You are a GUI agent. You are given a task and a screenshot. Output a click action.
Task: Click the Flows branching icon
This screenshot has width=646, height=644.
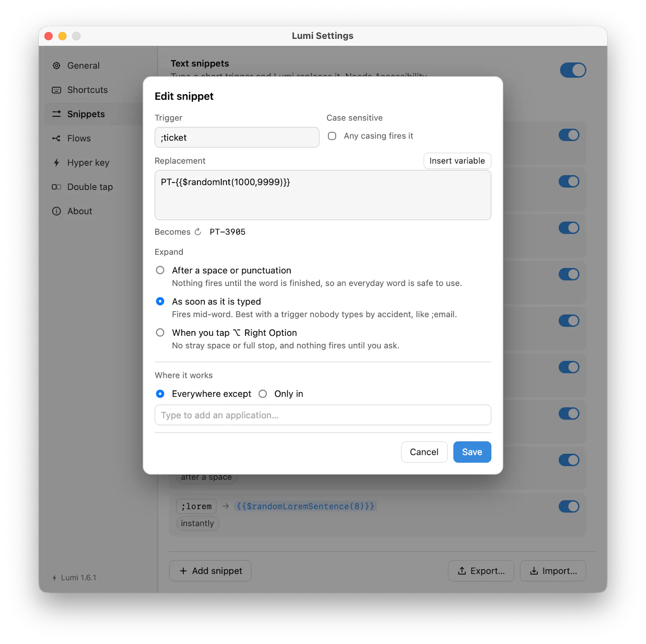tap(57, 138)
